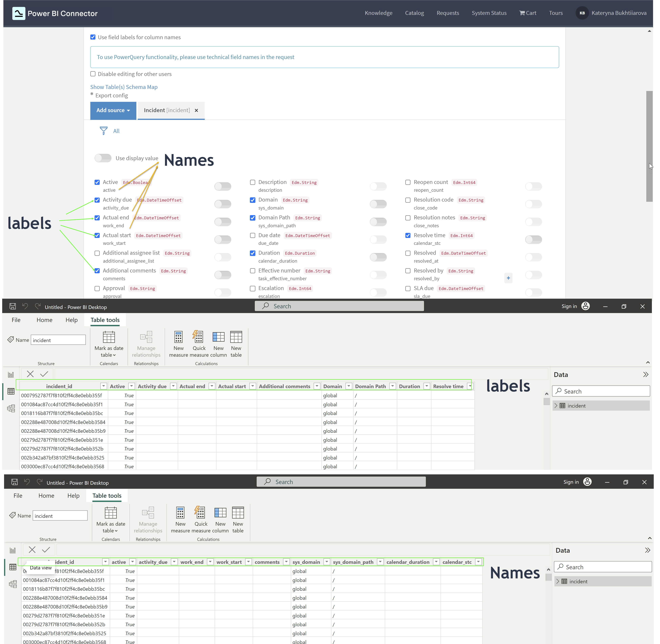The image size is (660, 644).
Task: Create a New measure
Action: pos(178,343)
